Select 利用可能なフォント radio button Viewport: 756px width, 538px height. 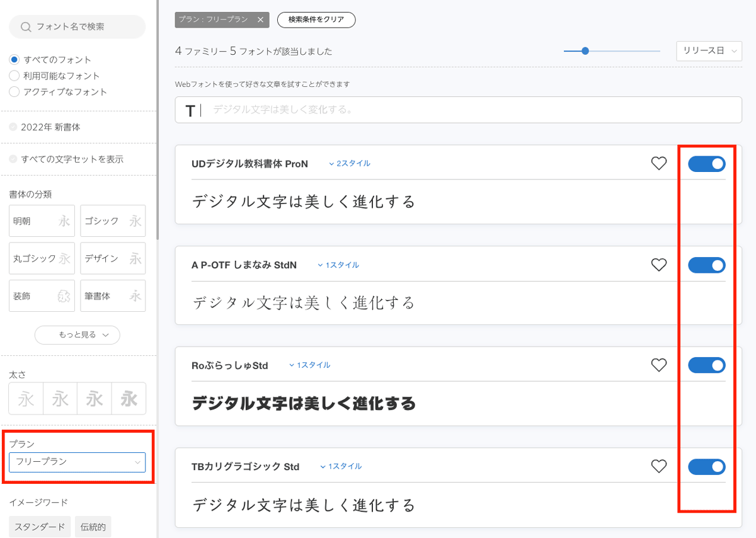pos(14,76)
